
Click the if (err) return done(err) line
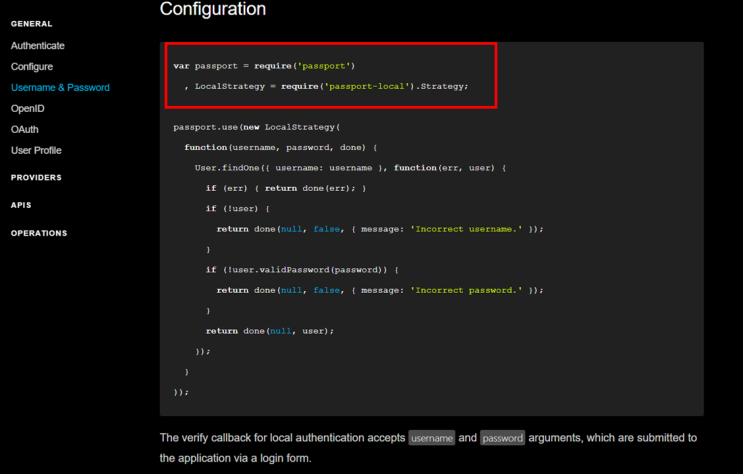point(286,188)
